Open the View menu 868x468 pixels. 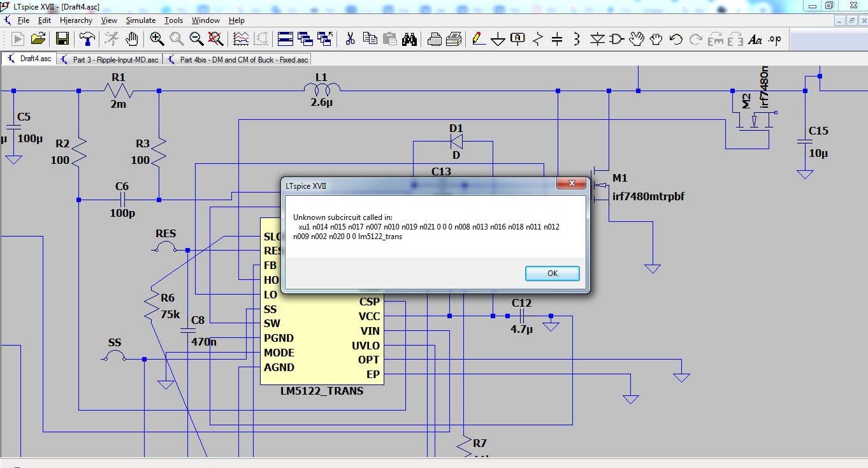109,20
